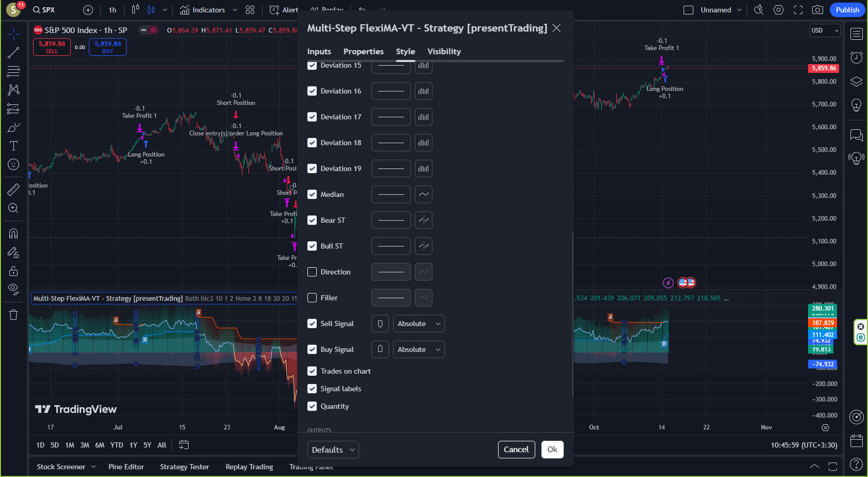Open the text annotation tool
The width and height of the screenshot is (868, 477).
coord(13,146)
